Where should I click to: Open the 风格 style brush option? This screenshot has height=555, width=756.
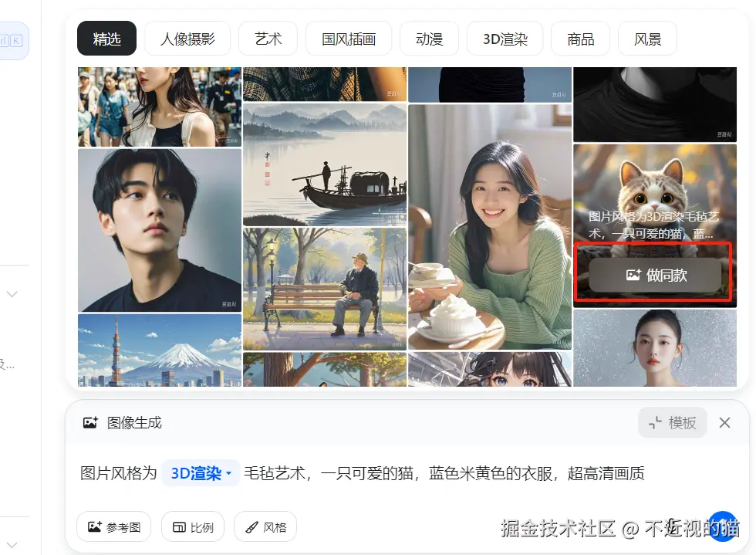[x=265, y=526]
